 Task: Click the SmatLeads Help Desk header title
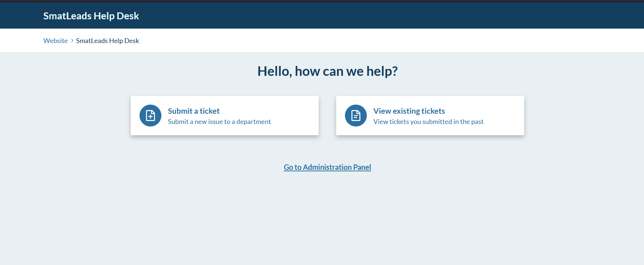[x=91, y=16]
